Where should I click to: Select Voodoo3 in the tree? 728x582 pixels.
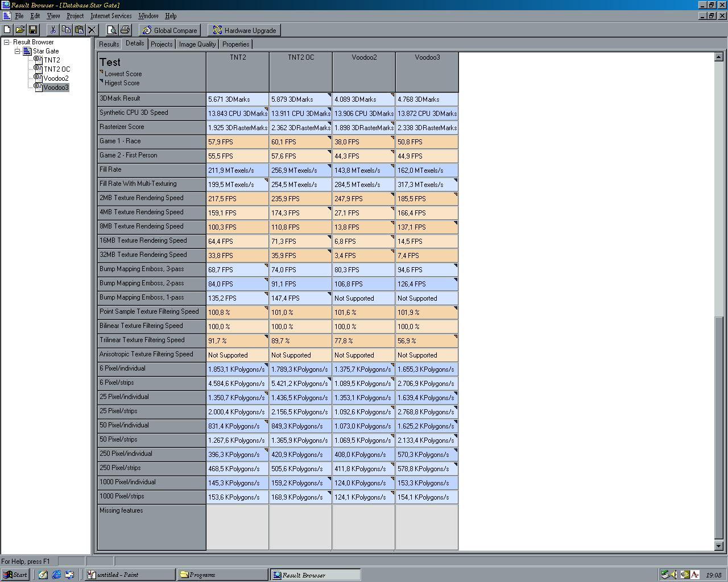(56, 88)
